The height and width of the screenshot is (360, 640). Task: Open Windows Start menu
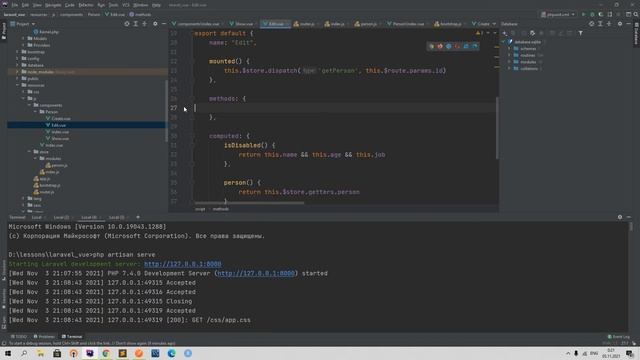tap(8, 353)
